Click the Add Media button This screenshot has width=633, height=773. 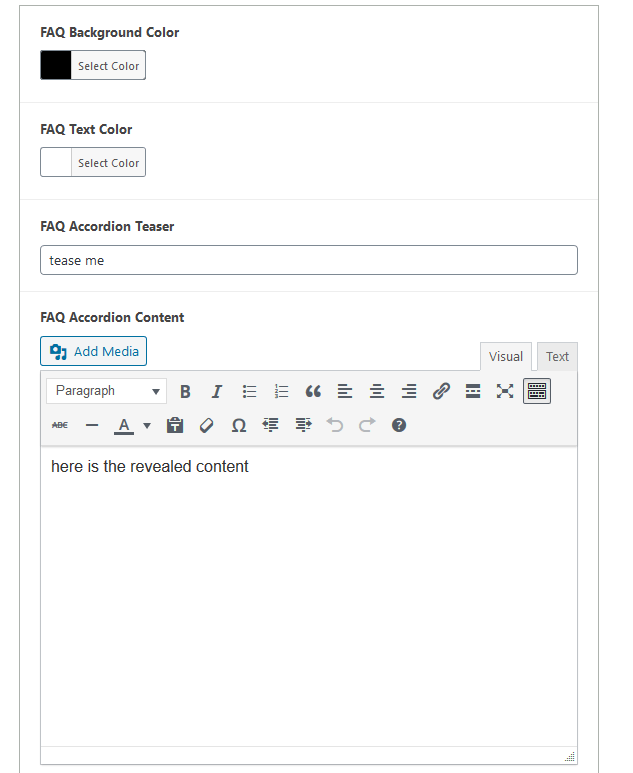pyautogui.click(x=94, y=351)
